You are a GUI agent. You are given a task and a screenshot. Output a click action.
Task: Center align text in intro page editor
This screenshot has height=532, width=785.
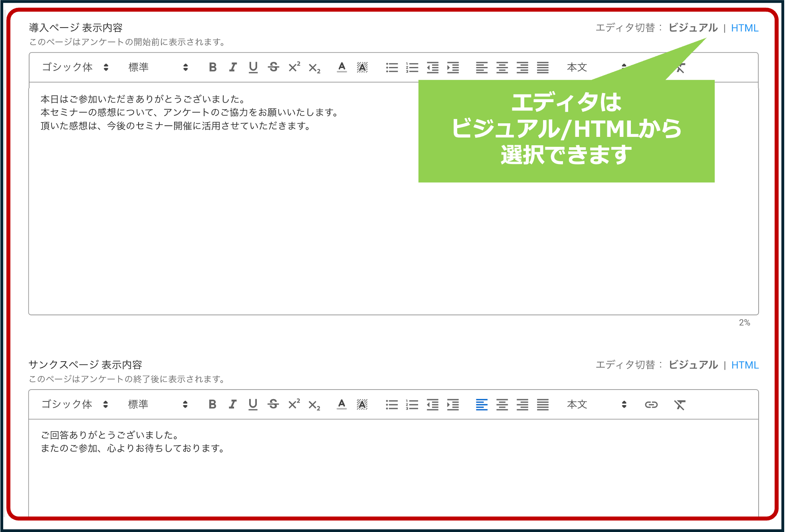[x=502, y=67]
